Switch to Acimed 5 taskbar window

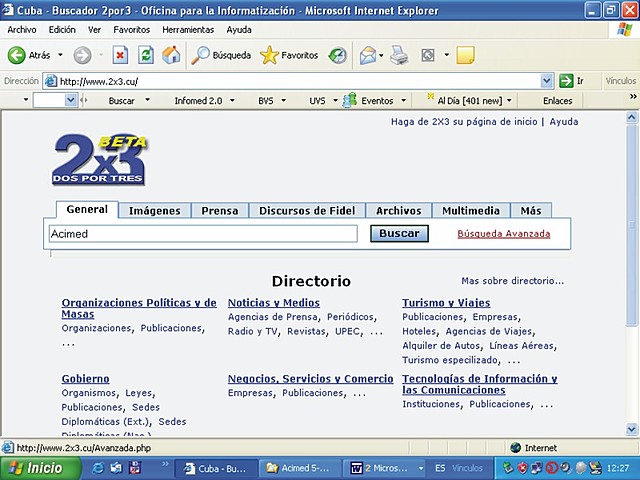point(300,468)
